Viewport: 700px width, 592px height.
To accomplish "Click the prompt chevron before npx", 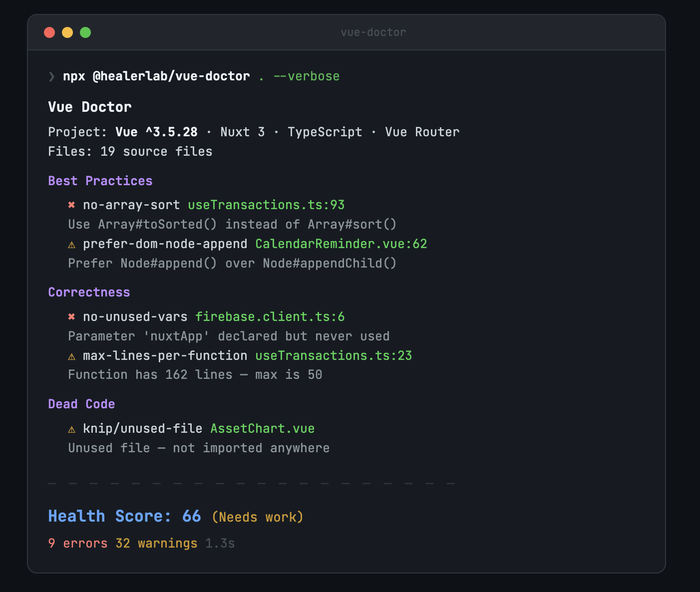I will tap(51, 76).
